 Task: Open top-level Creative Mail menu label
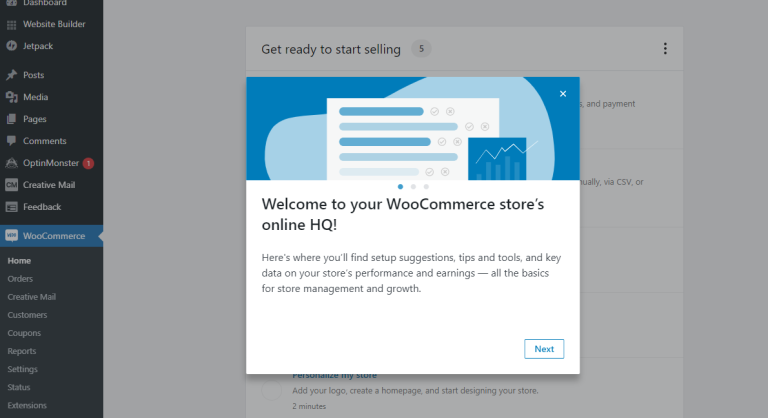(48, 185)
